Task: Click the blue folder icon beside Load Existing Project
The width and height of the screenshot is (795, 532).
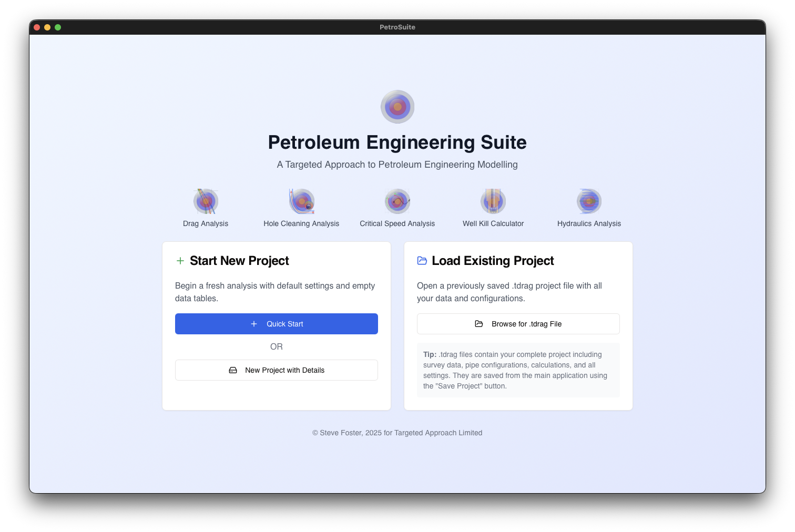Action: (422, 260)
